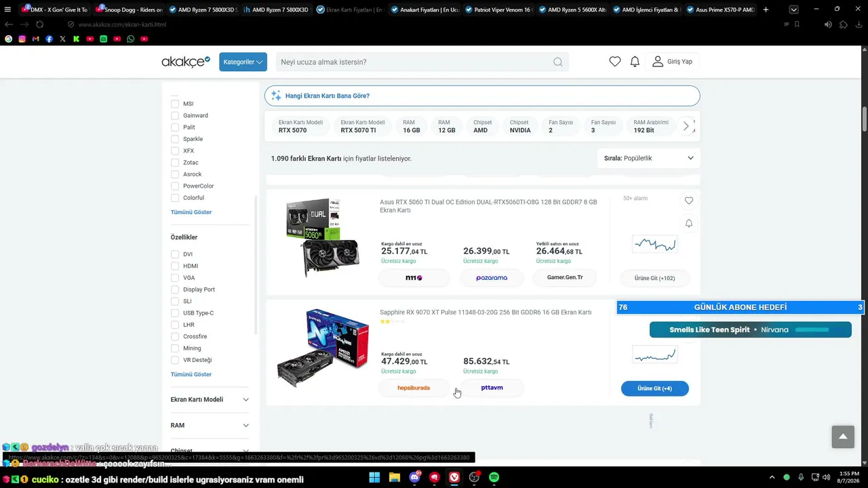
Task: Check the Gainward brand filter
Action: tap(175, 115)
